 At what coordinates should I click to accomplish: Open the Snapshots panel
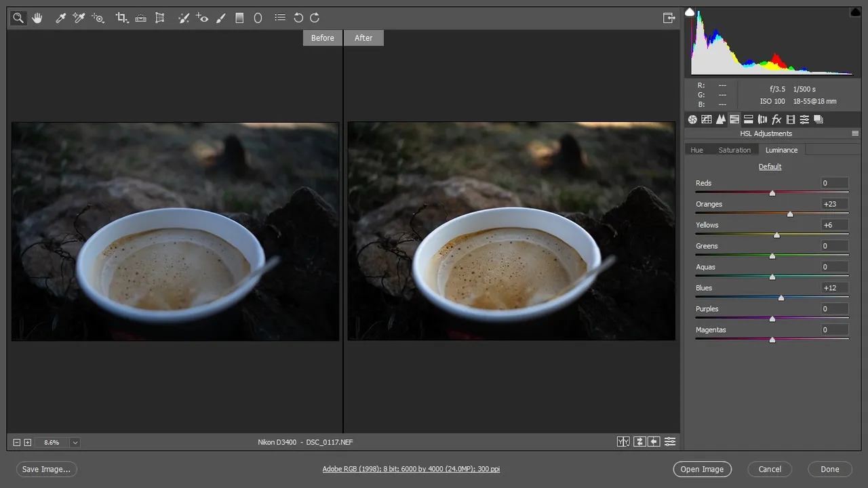[x=818, y=119]
